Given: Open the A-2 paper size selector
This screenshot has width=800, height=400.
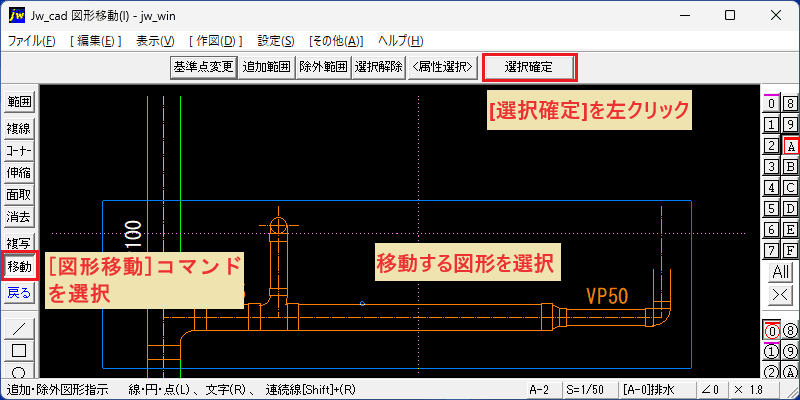Looking at the screenshot, I should click(542, 390).
